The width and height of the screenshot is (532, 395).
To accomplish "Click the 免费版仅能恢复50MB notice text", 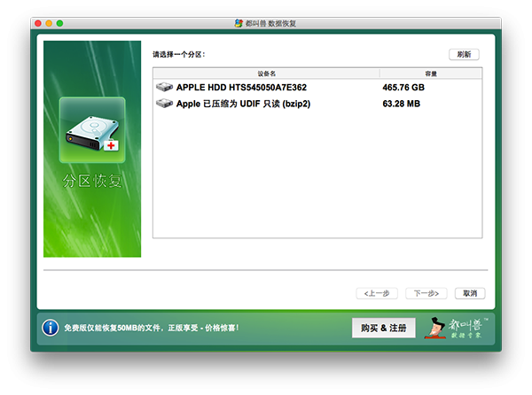I will [x=152, y=328].
